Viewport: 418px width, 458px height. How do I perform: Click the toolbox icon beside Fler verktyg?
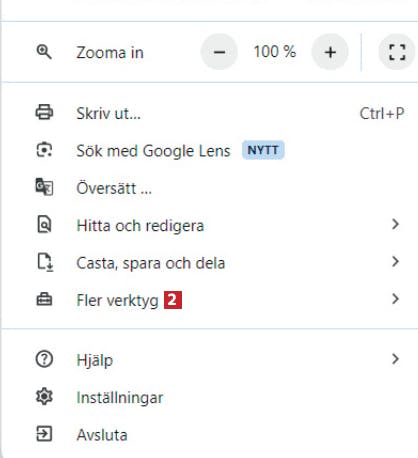tap(44, 299)
